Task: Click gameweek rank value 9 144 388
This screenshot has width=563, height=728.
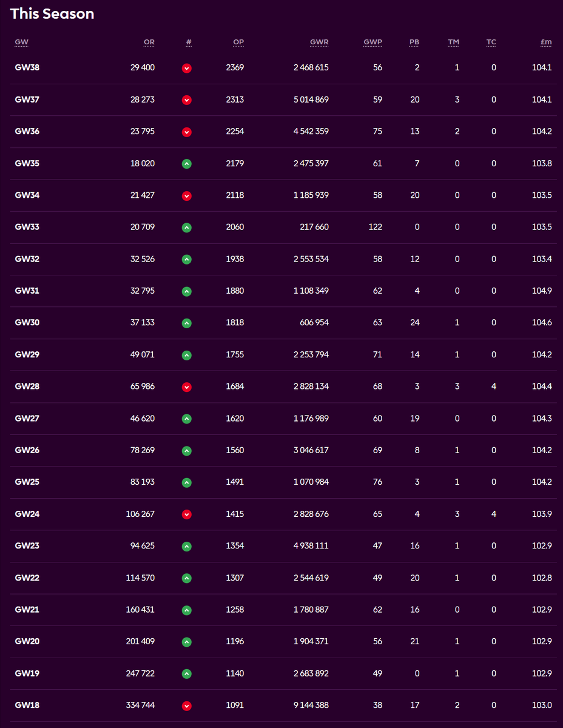Action: (x=311, y=706)
